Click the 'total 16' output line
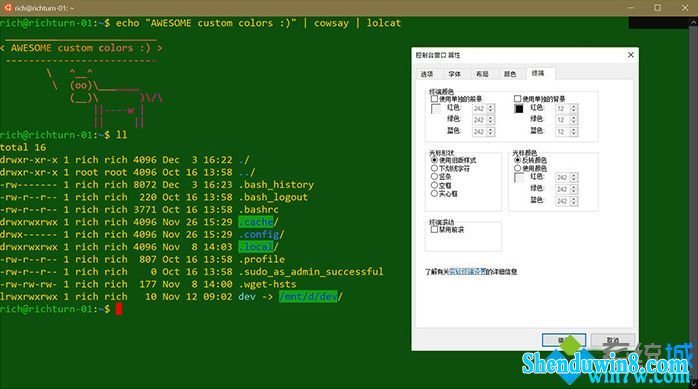Screen dimensions: 698x389 coord(23,147)
